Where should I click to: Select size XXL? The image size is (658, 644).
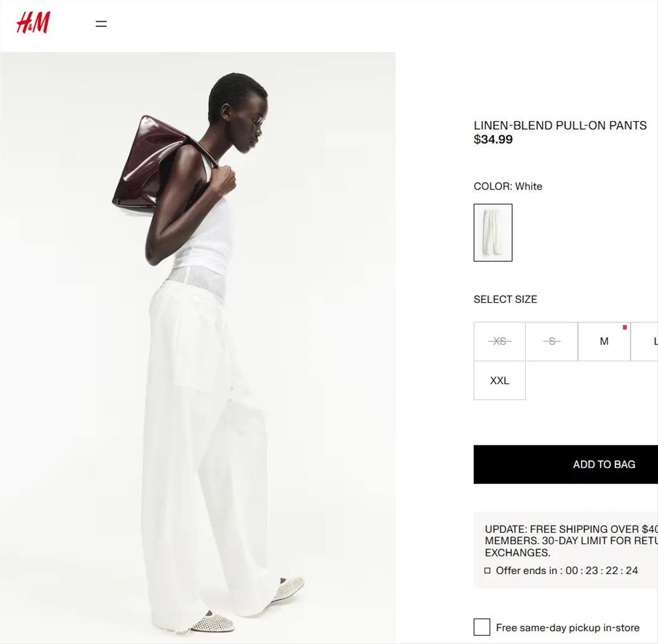(x=500, y=380)
